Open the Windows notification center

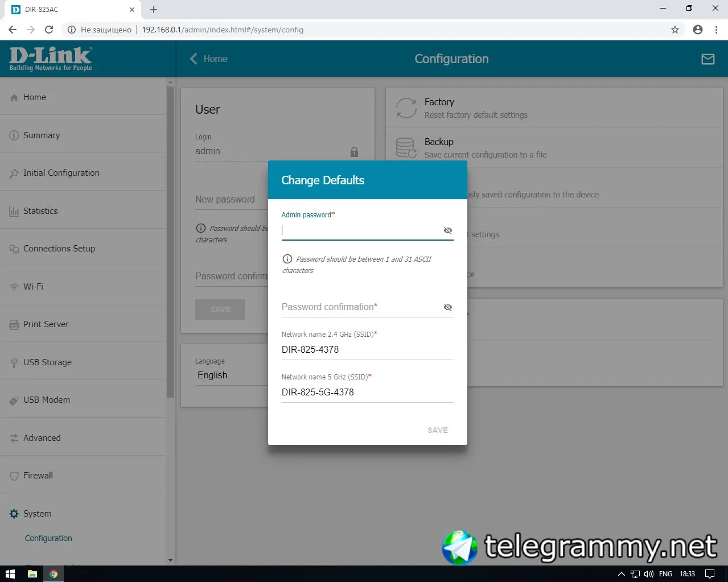(x=710, y=574)
